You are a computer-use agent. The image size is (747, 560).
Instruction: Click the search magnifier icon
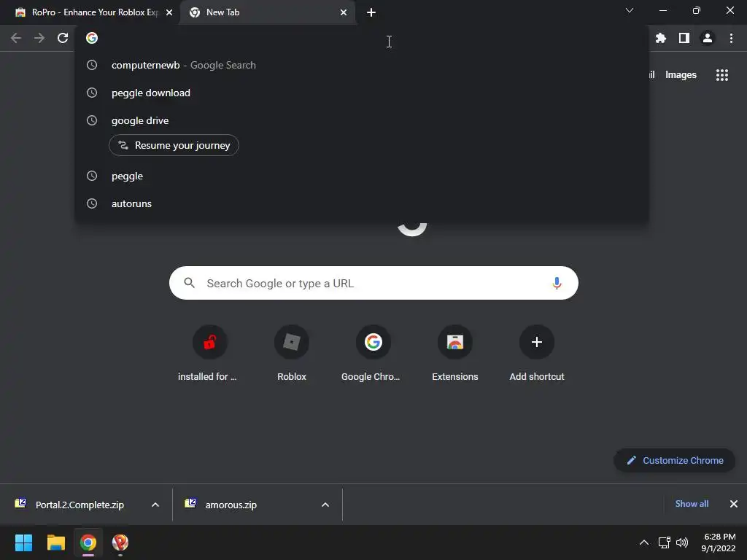click(189, 283)
